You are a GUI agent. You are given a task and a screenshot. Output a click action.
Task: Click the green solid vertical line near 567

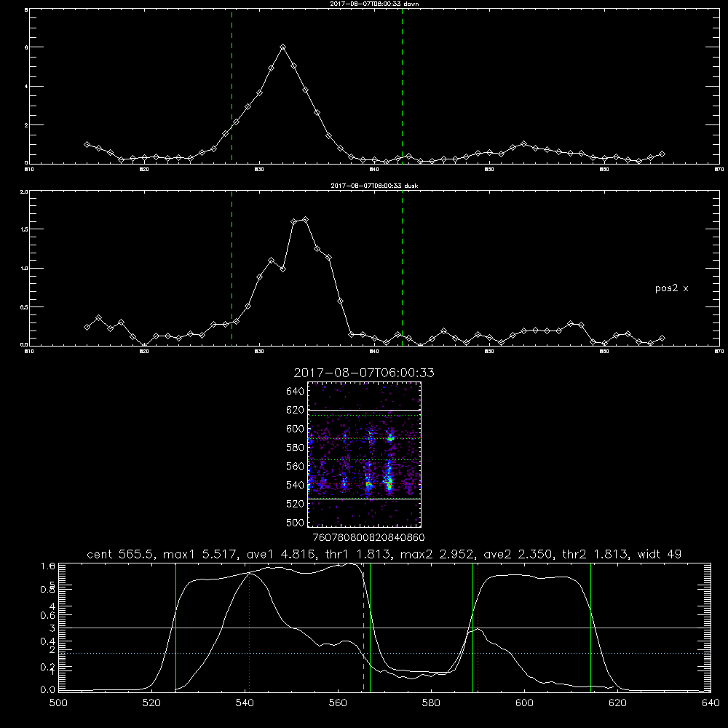click(370, 628)
